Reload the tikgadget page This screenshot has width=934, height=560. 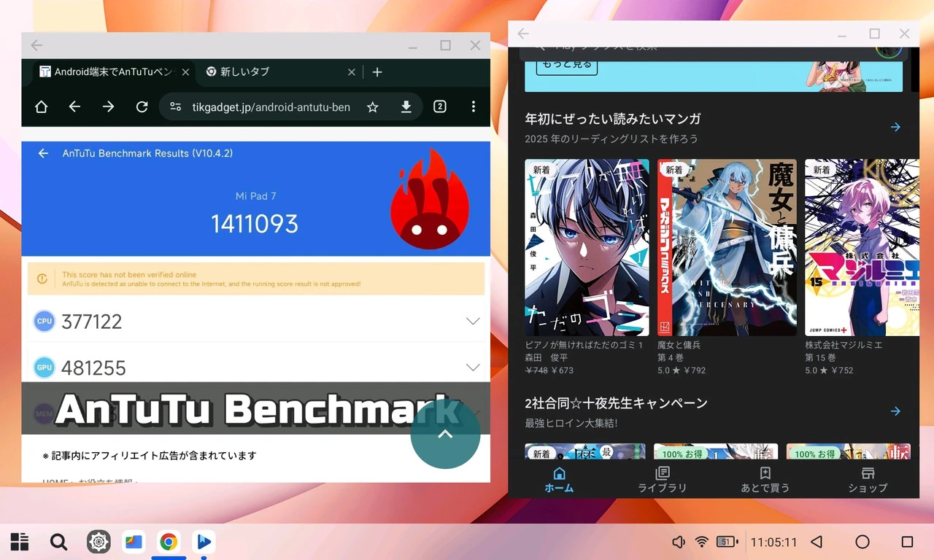pyautogui.click(x=142, y=107)
